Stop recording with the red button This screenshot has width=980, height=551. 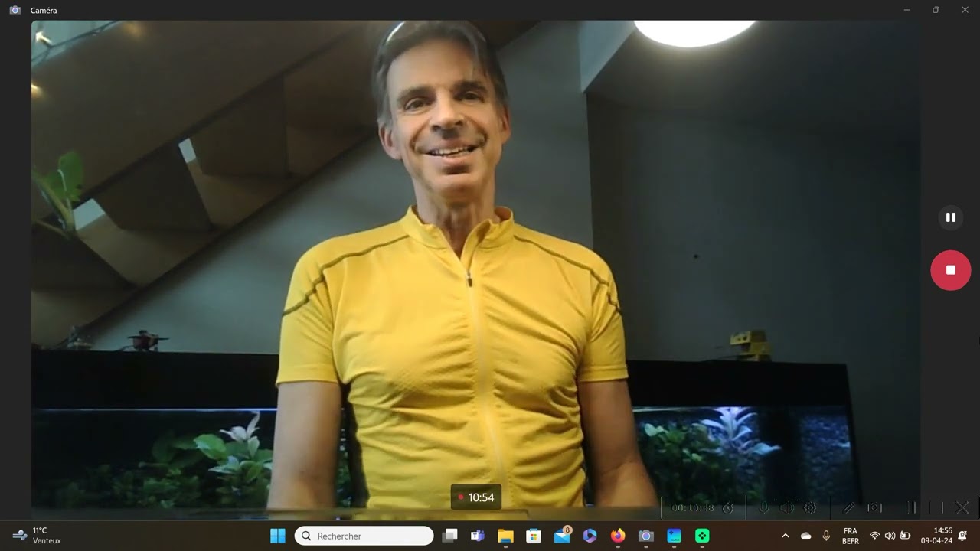950,270
